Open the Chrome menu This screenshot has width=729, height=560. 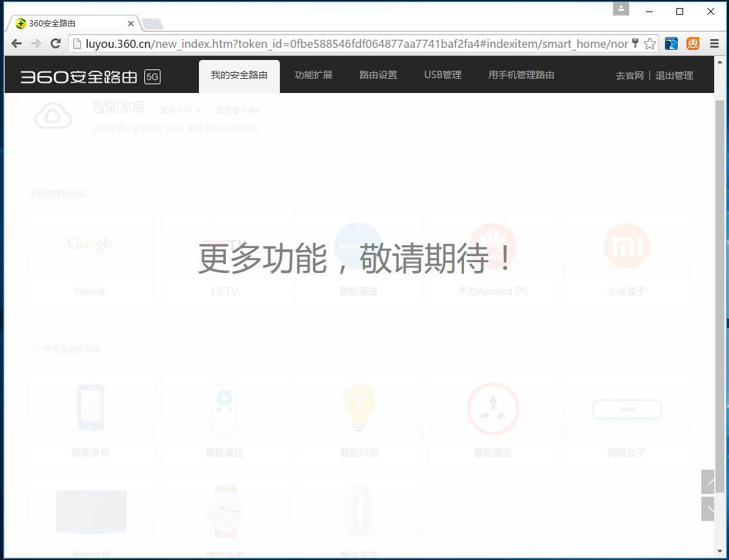(x=714, y=42)
